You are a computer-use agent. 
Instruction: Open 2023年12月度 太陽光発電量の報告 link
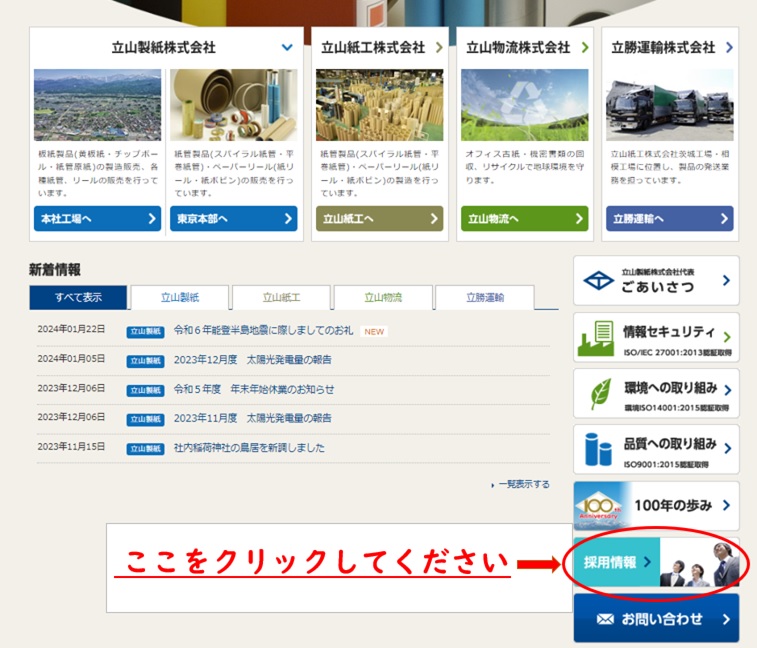point(253,360)
